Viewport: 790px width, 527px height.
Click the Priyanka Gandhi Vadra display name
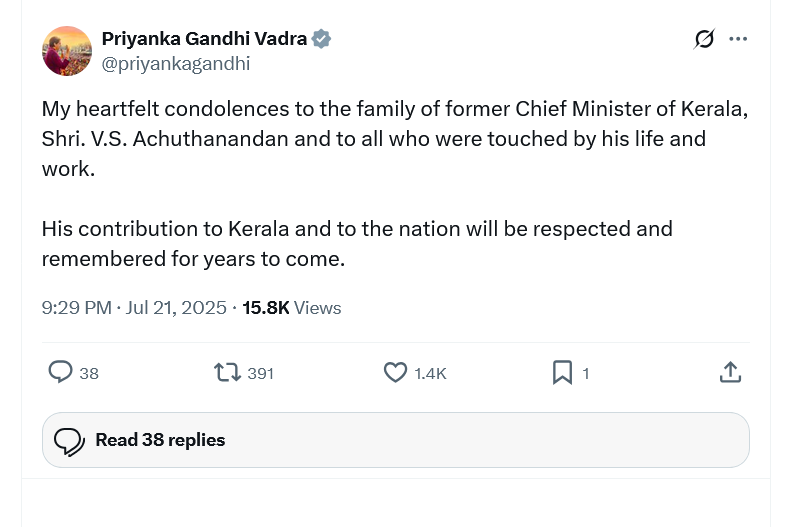tap(204, 39)
